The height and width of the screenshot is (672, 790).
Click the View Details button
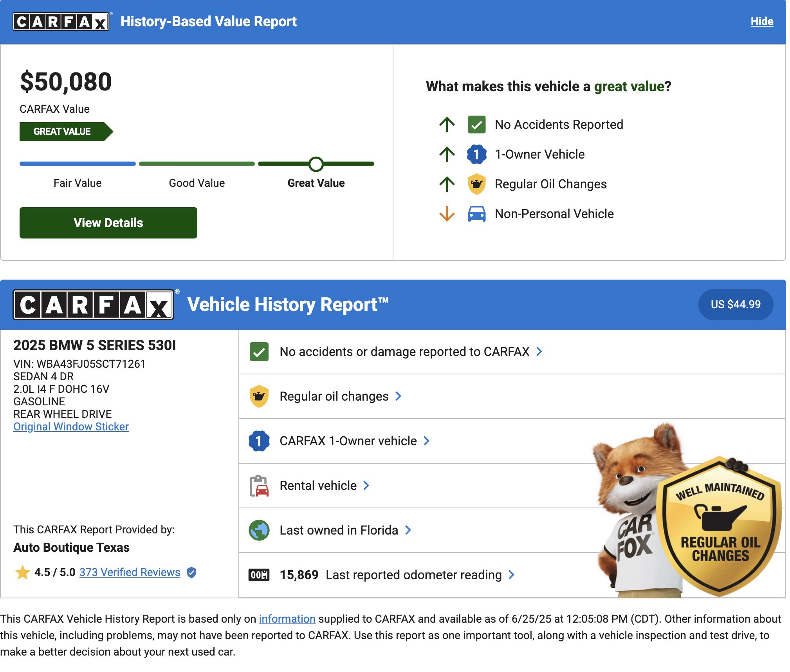(x=108, y=223)
